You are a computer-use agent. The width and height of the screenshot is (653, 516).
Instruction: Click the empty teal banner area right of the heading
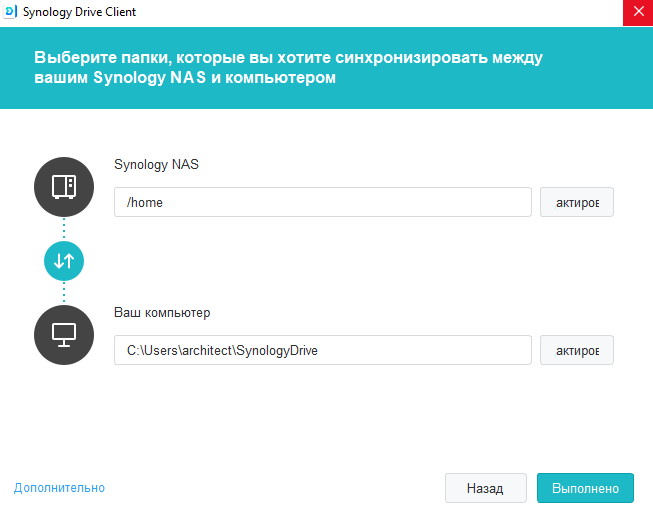(x=600, y=67)
